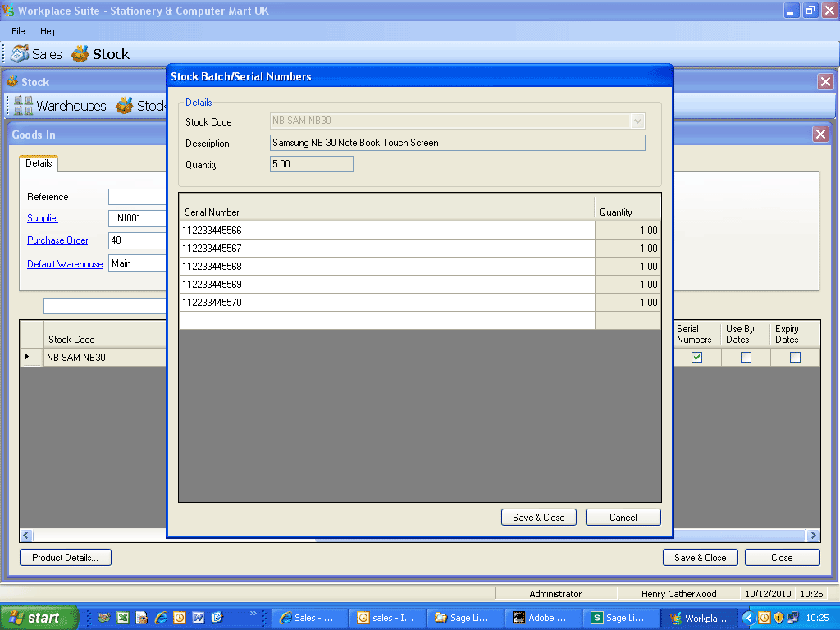The width and height of the screenshot is (840, 630).
Task: Select serial number 112233445570
Action: click(387, 303)
